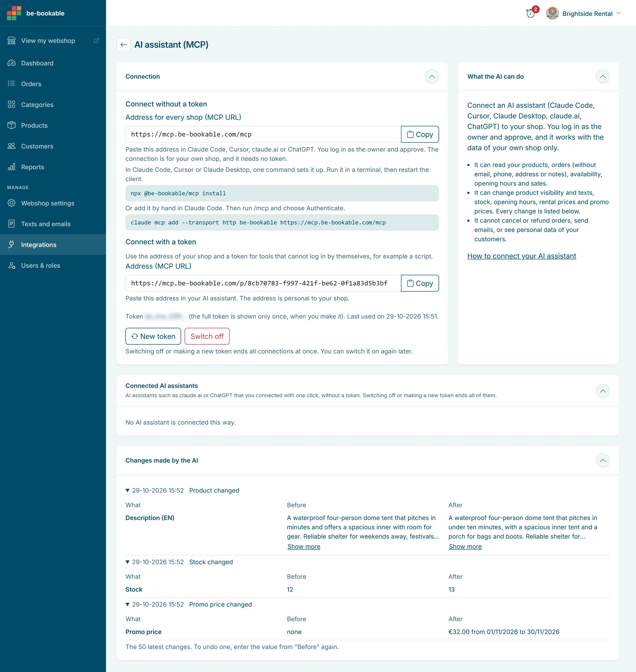Click the Users & roles icon in the sidebar
Screen dimensions: 636x672
click(x=12, y=266)
